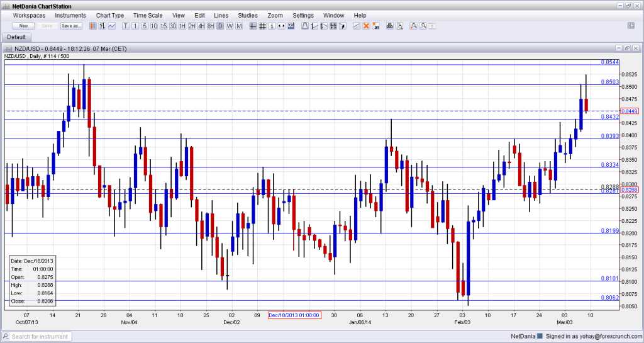
Task: Open the Help menu
Action: click(360, 15)
